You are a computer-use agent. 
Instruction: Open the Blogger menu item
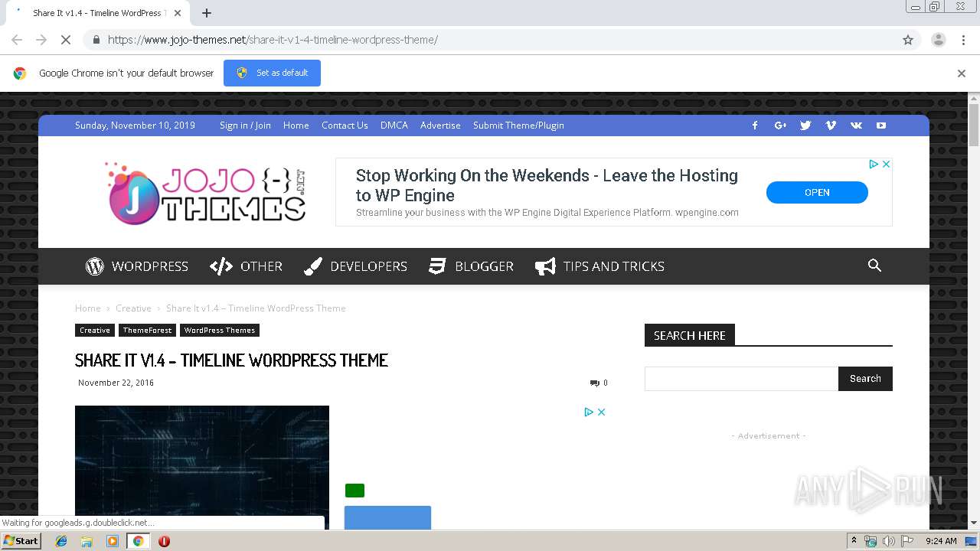click(x=471, y=266)
